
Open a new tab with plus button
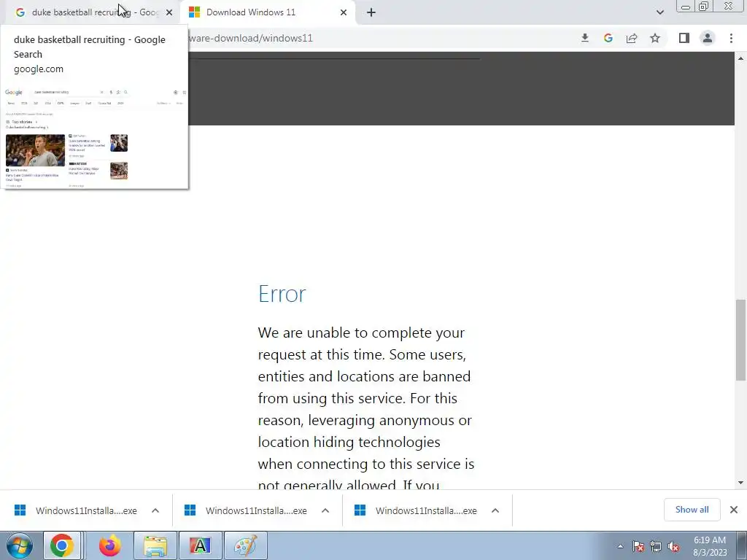(371, 13)
